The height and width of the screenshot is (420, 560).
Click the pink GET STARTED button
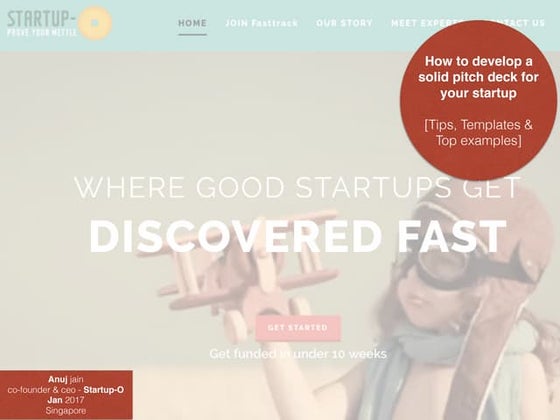(x=298, y=328)
